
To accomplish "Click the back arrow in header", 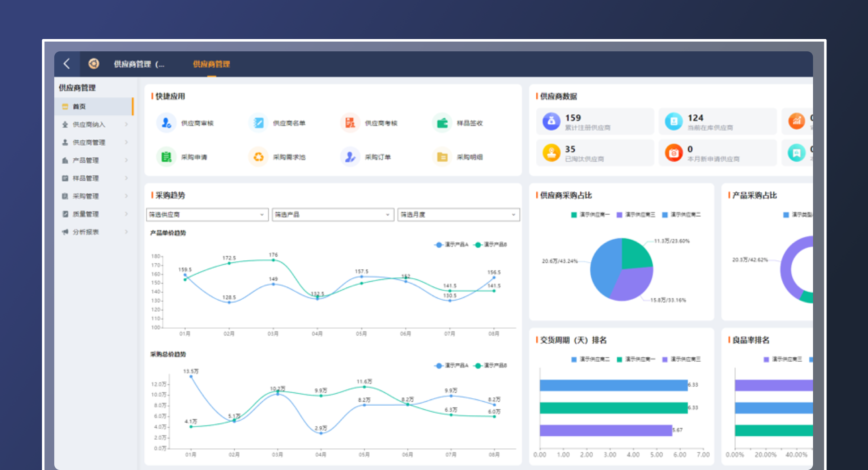I will [x=67, y=64].
